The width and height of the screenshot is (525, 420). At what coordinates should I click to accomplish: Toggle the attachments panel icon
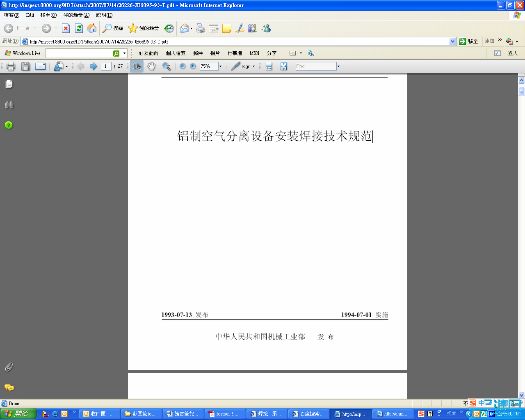pyautogui.click(x=9, y=367)
